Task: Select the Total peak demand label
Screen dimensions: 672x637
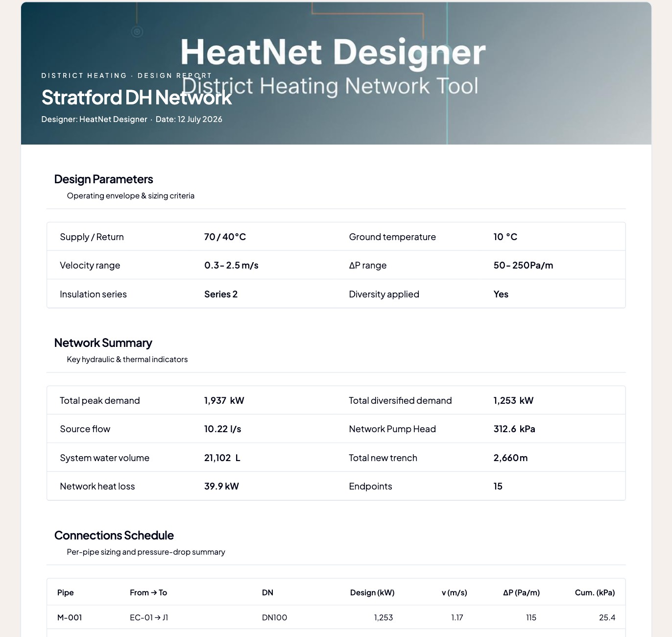Action: 100,401
